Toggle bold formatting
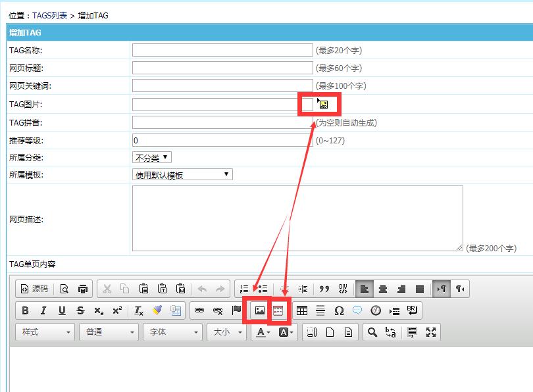 pos(25,310)
